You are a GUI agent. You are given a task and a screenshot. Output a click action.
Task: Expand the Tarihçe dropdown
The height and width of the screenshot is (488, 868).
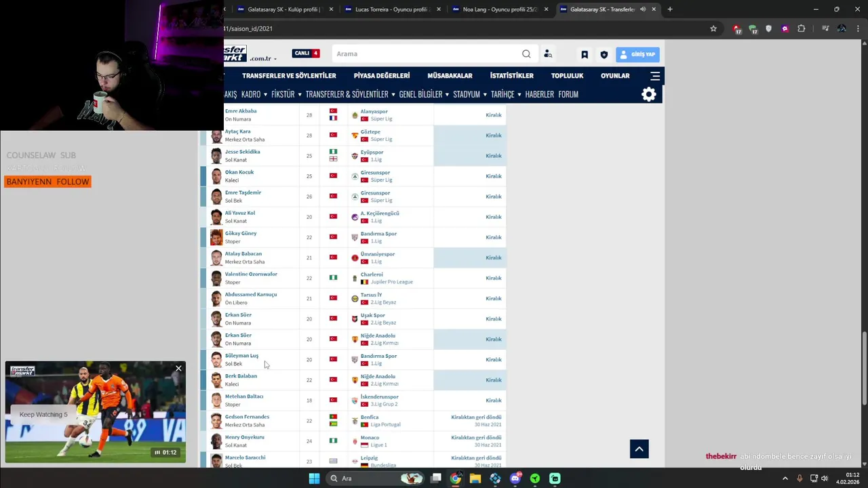pos(506,94)
